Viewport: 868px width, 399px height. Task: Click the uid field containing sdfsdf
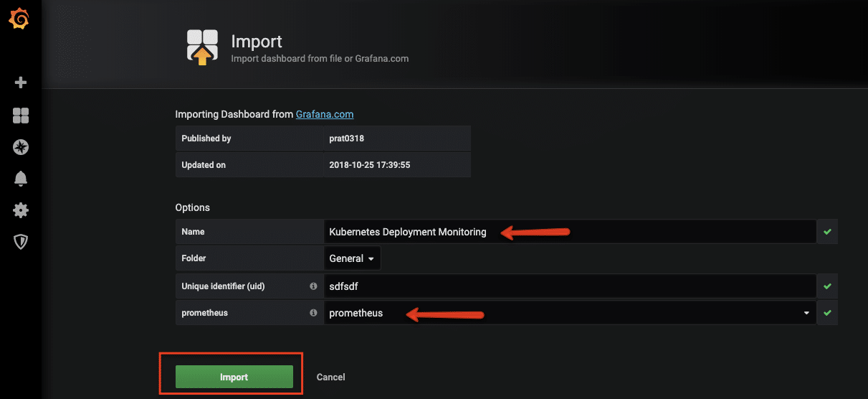[x=570, y=286]
